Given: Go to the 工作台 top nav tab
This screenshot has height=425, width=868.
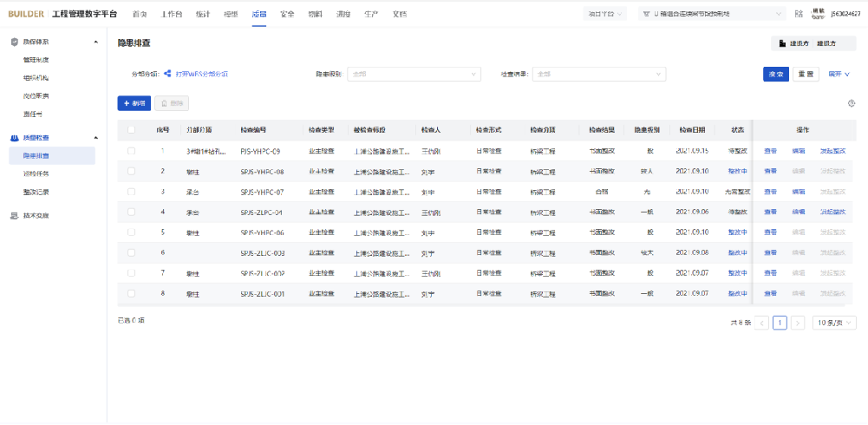Looking at the screenshot, I should click(171, 14).
